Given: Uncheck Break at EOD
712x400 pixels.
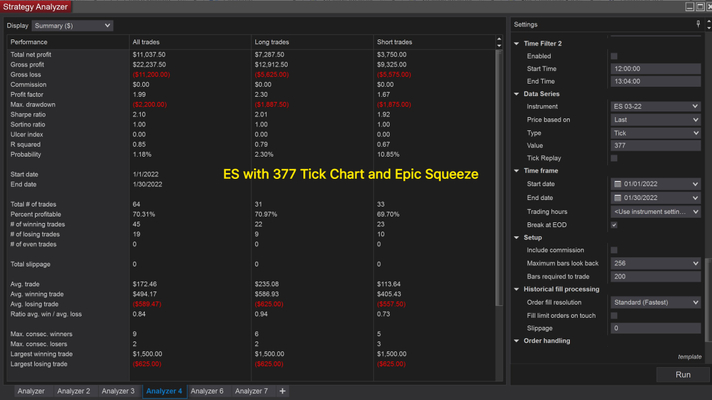Looking at the screenshot, I should [614, 225].
